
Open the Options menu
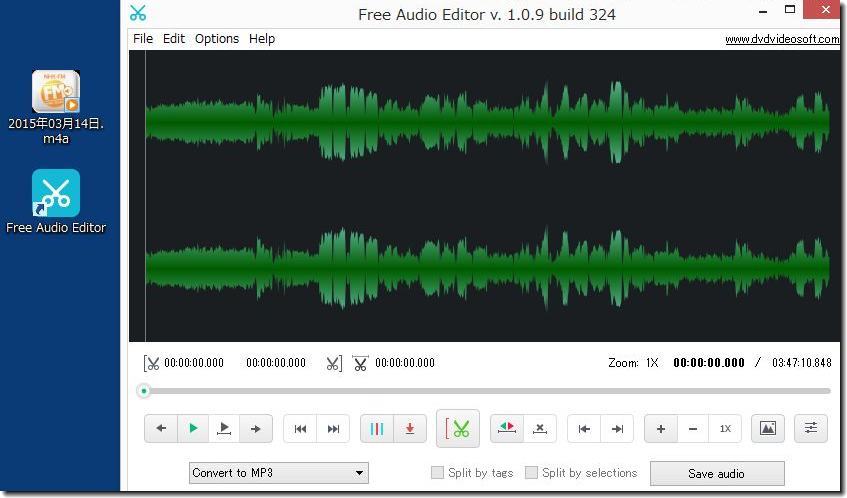coord(217,39)
